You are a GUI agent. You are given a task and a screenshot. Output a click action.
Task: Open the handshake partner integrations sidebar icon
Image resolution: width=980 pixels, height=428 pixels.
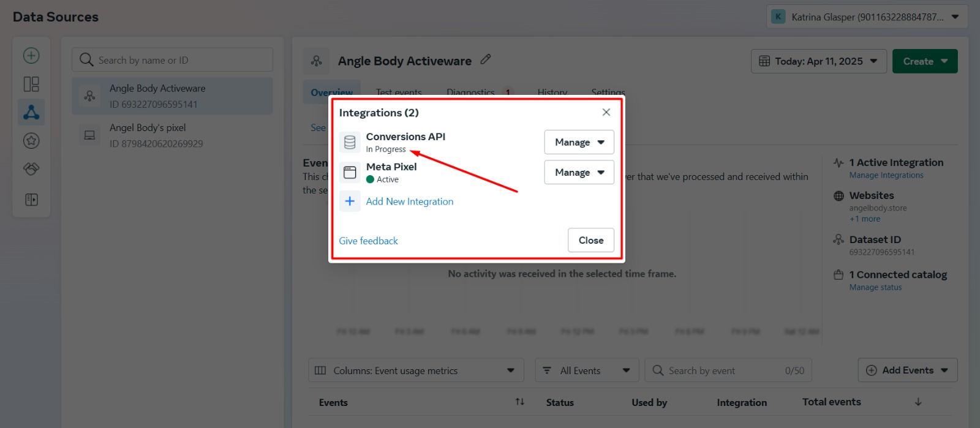[31, 169]
